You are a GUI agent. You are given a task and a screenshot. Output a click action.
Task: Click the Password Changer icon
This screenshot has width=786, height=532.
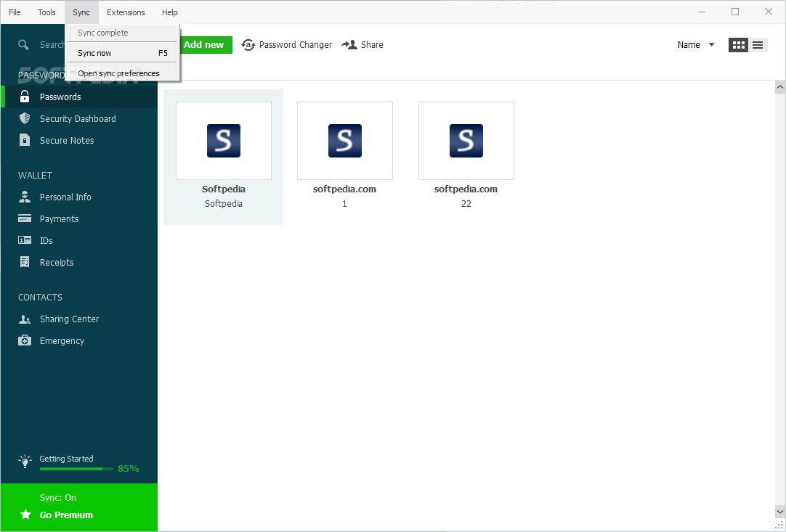248,44
